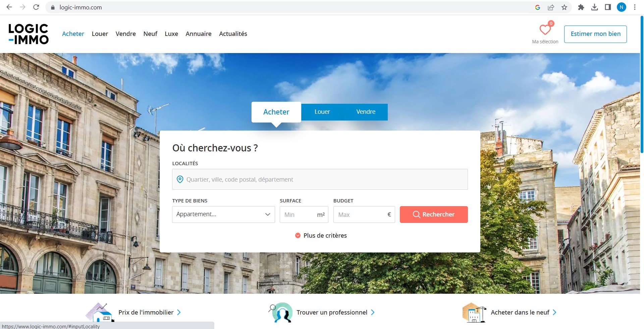Focus the Localités search input field

(320, 180)
